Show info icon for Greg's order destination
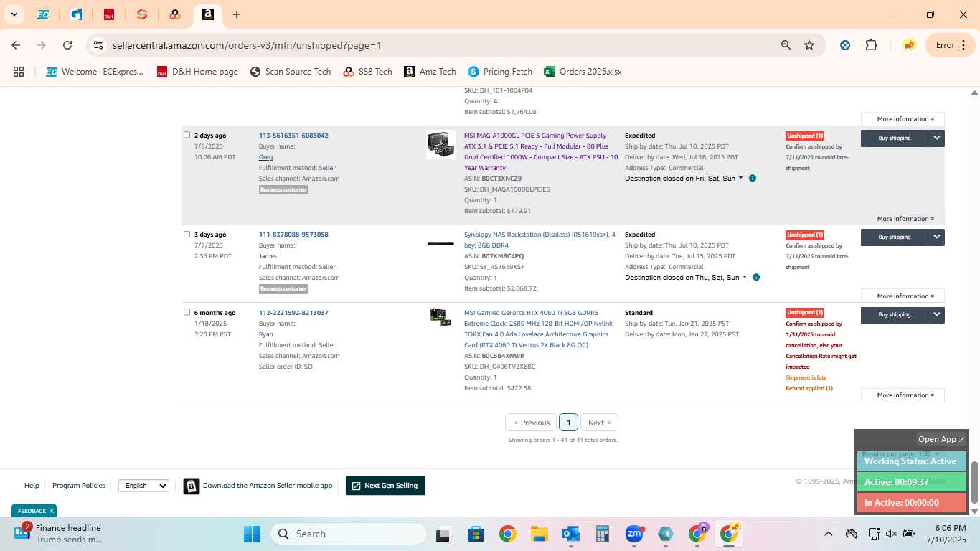980x551 pixels. tap(753, 178)
